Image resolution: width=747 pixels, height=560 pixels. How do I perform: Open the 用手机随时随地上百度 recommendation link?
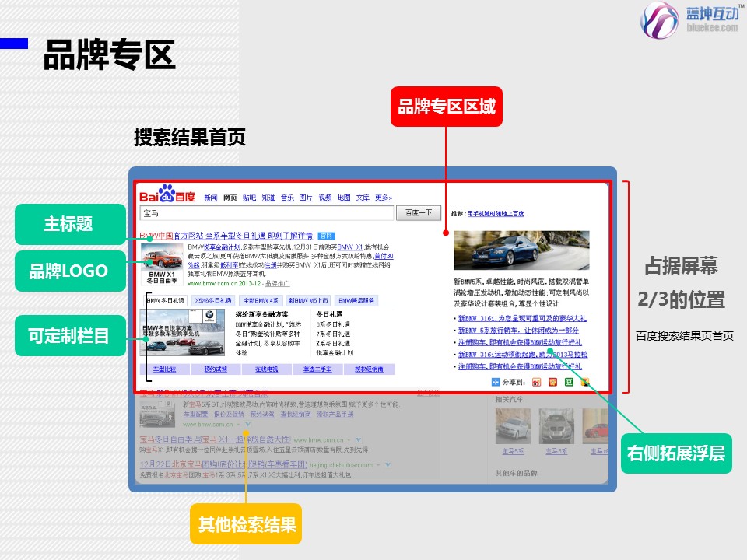(x=496, y=213)
